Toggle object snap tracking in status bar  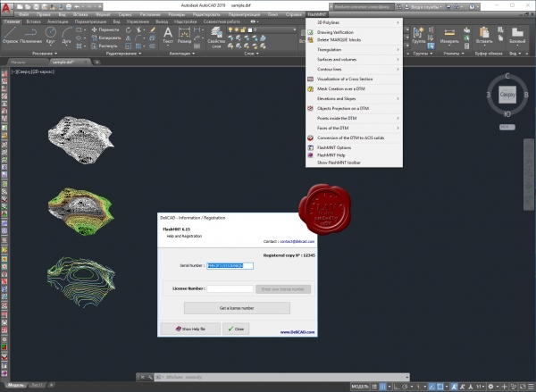(431, 387)
